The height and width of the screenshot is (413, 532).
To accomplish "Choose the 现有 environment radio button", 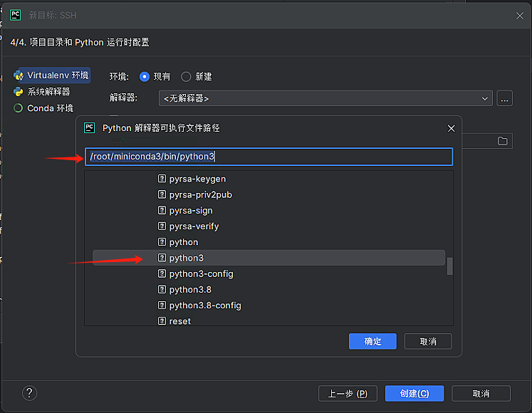I will pos(145,77).
